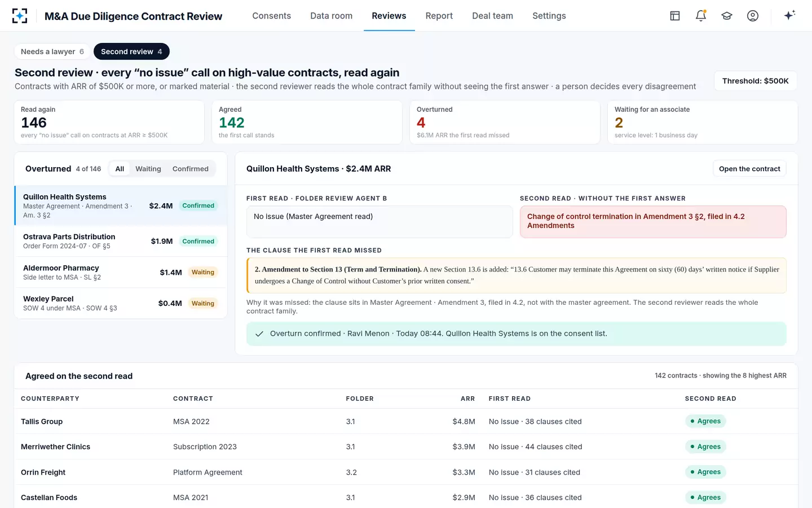
Task: Click the Tallis Group row
Action: (406, 421)
